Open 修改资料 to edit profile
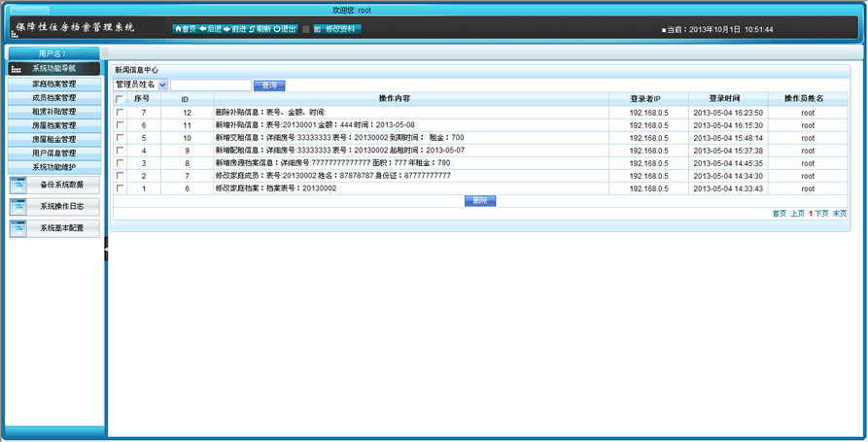868x442 pixels. click(x=338, y=29)
